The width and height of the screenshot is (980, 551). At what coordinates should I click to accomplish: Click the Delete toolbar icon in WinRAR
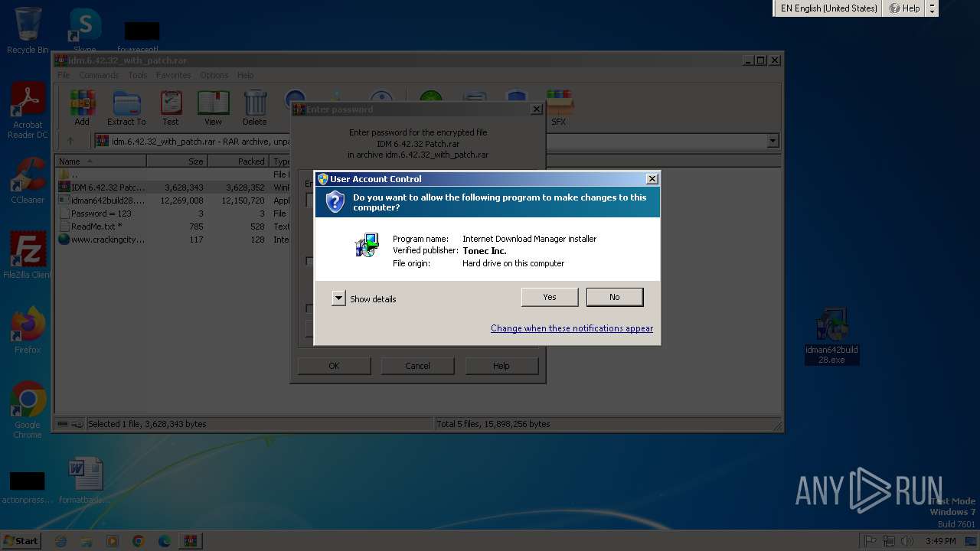point(255,108)
